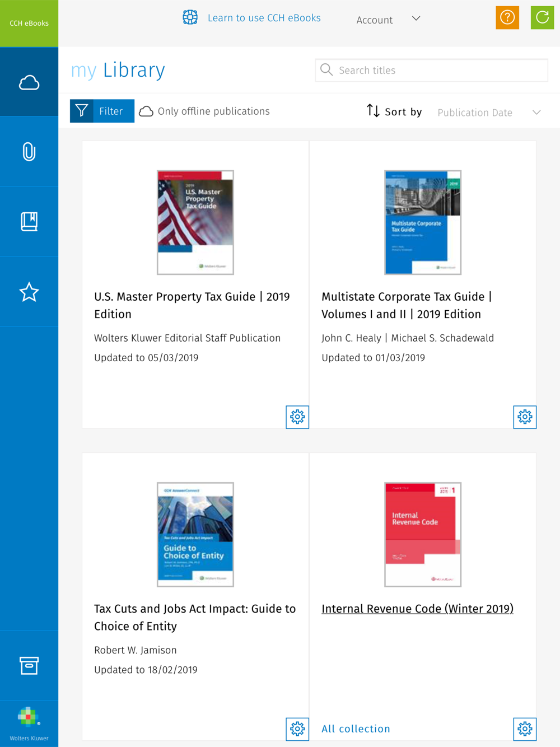Open Internal Revenue Code (Winter 2019) link

(x=417, y=609)
